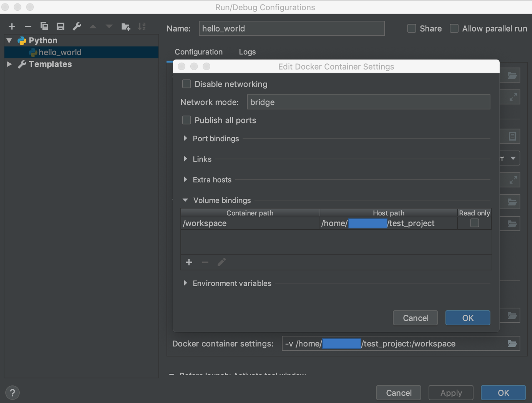Click the Add New Configuration plus icon

[12, 27]
